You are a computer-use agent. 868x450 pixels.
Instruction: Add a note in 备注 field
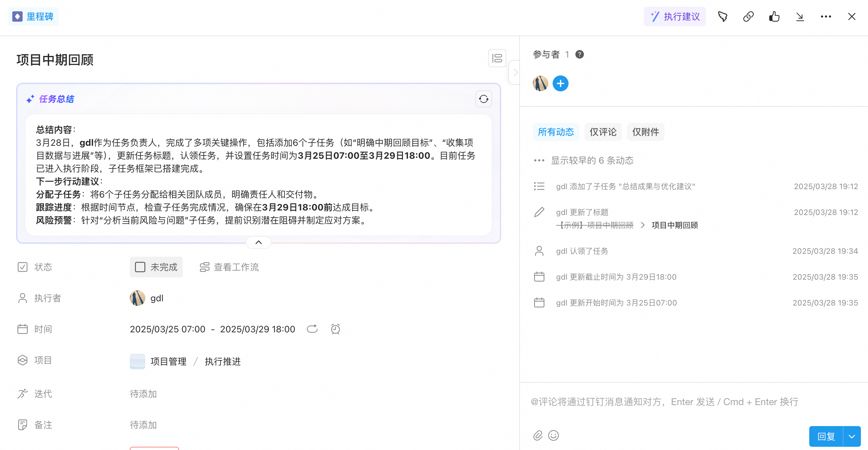pyautogui.click(x=143, y=425)
